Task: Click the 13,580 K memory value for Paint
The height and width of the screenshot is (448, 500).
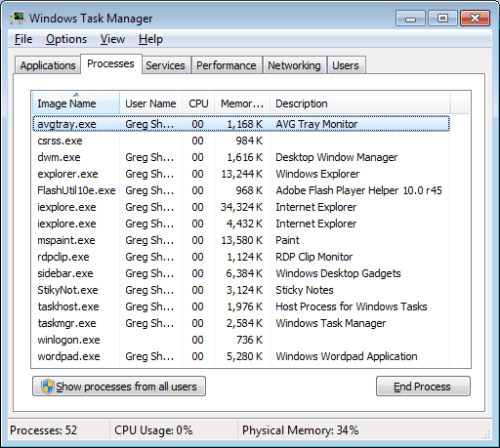Action: tap(242, 240)
